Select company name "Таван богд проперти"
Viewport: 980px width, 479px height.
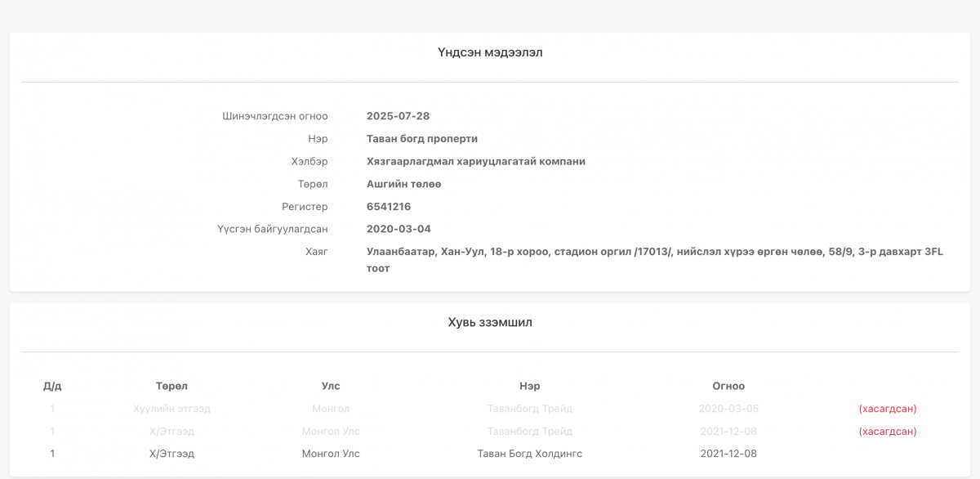421,139
